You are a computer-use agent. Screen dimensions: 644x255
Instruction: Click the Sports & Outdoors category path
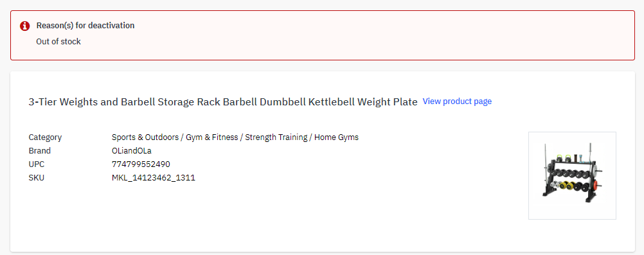coord(235,137)
